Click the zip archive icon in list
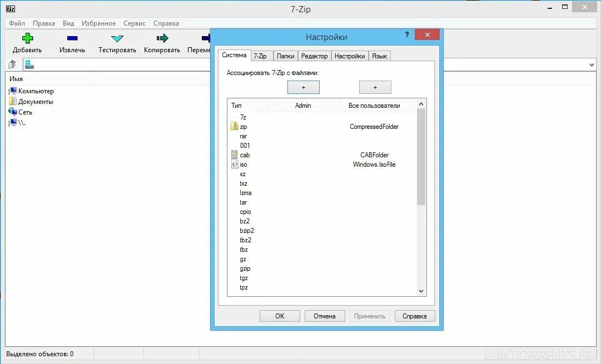601x364 pixels. [234, 126]
